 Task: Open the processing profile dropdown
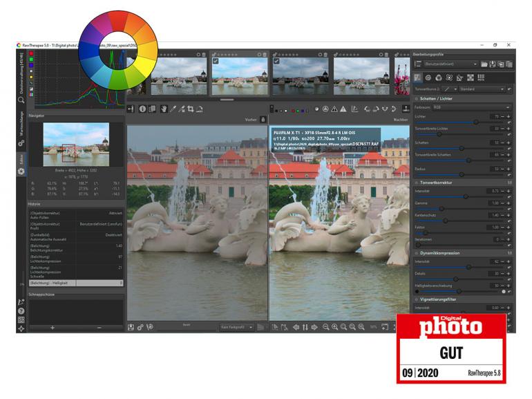point(451,64)
